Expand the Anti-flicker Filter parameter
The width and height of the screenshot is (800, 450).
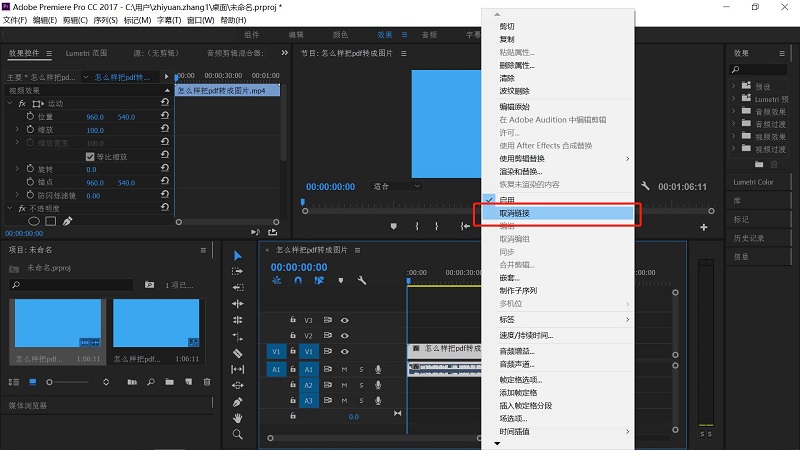(17, 195)
